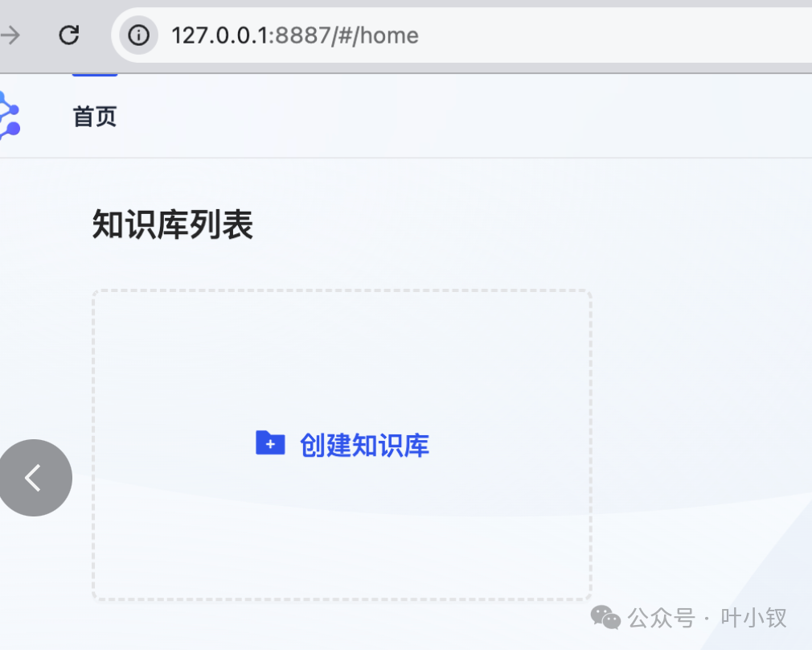Click the 知识库列表 heading
812x650 pixels.
[172, 224]
